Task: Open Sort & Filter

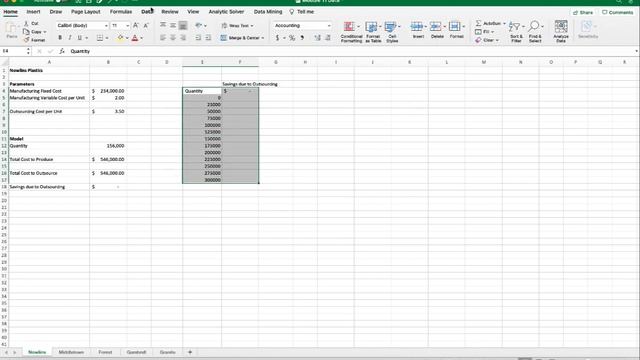Action: (516, 32)
